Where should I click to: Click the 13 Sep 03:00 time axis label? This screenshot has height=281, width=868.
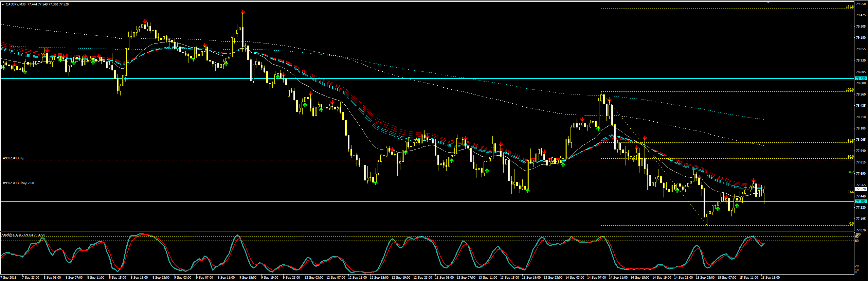click(444, 278)
